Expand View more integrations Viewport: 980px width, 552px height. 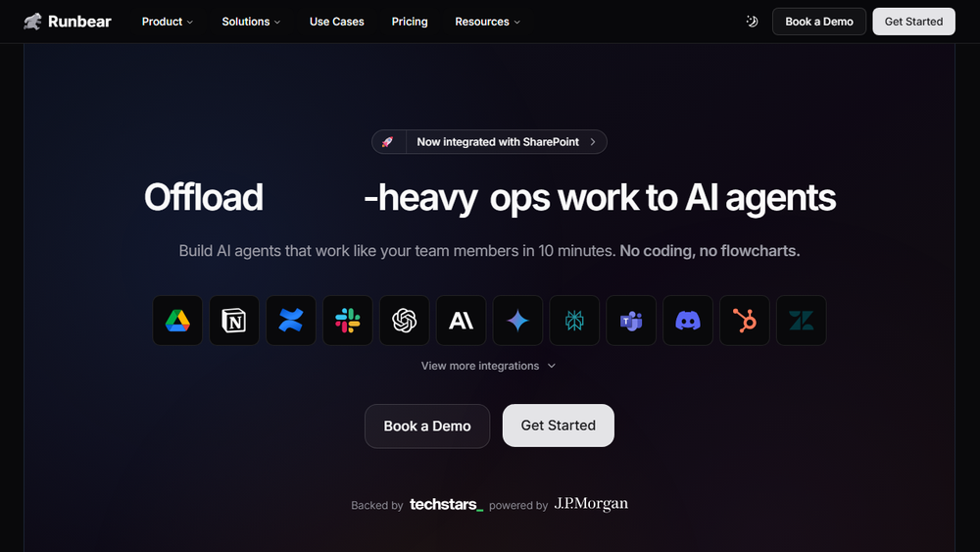click(488, 366)
